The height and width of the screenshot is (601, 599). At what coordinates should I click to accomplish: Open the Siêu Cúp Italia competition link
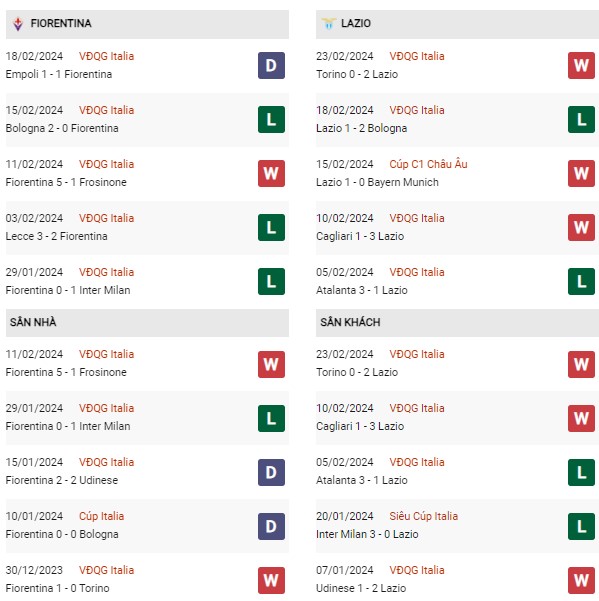click(x=423, y=516)
